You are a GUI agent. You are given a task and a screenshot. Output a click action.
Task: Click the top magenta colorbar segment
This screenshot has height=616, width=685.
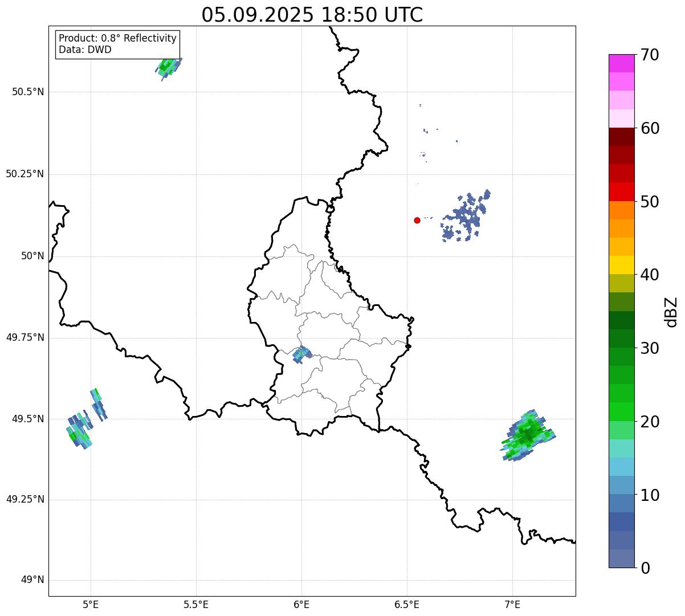[x=622, y=63]
